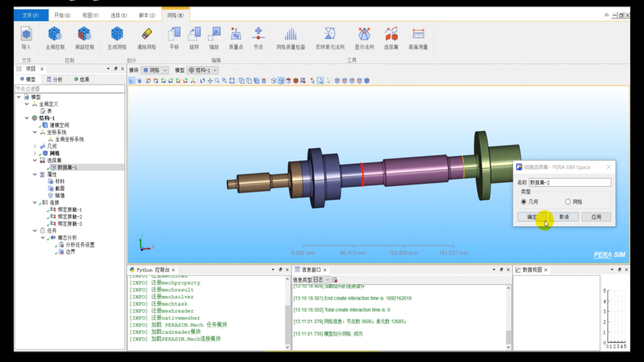
Task: Click the 名称 name input field
Action: coord(570,182)
